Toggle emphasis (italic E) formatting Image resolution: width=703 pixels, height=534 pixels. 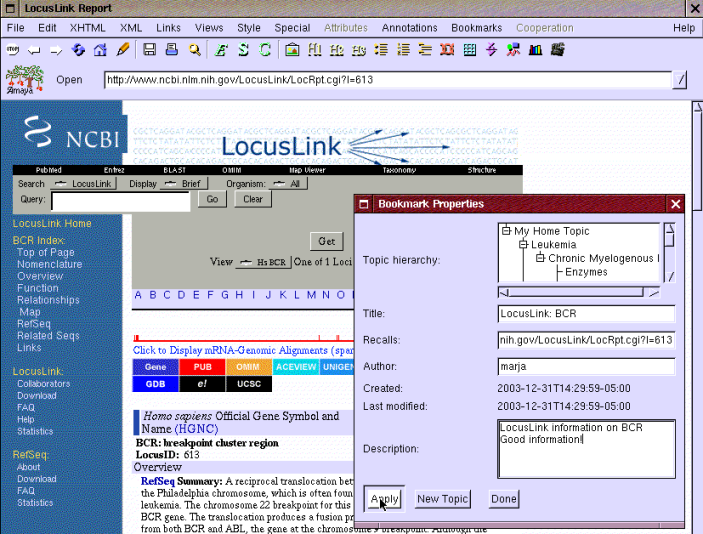click(x=221, y=49)
